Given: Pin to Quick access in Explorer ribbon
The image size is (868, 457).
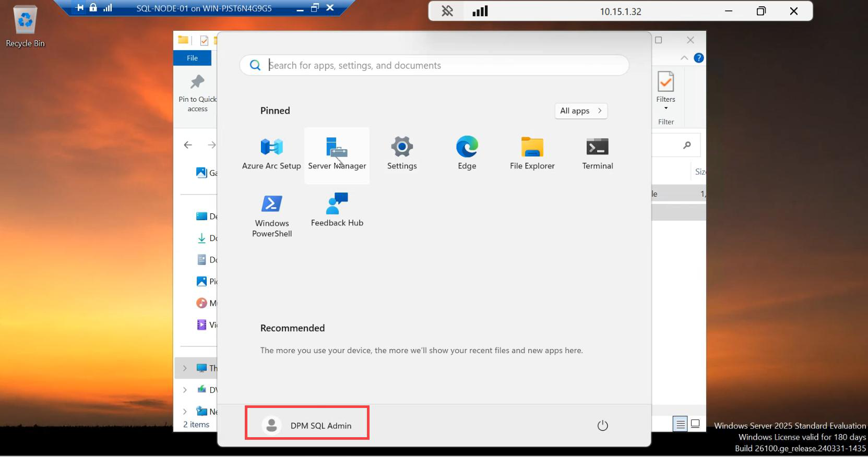Looking at the screenshot, I should (197, 94).
